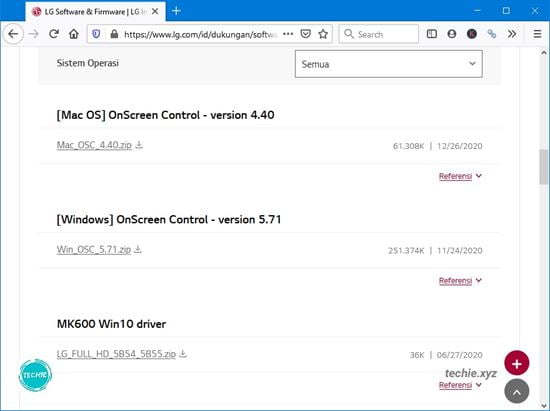Click the heading MK600 Win10 driver
Screen dimensions: 550x411
point(112,324)
